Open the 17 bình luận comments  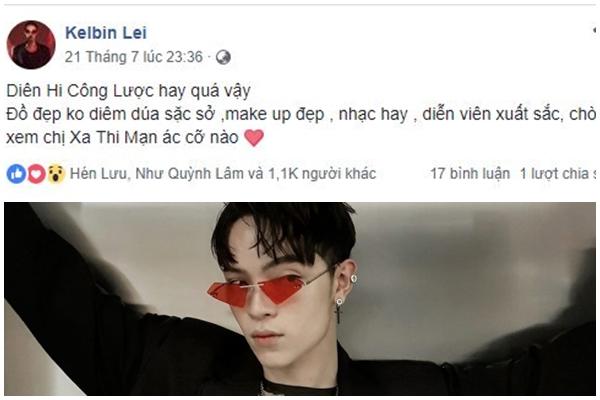pos(470,174)
